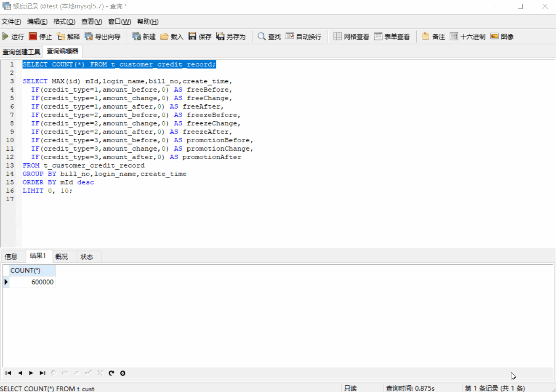Viewport: 556px width, 392px height.
Task: Open the 备注 memo view
Action: [434, 37]
